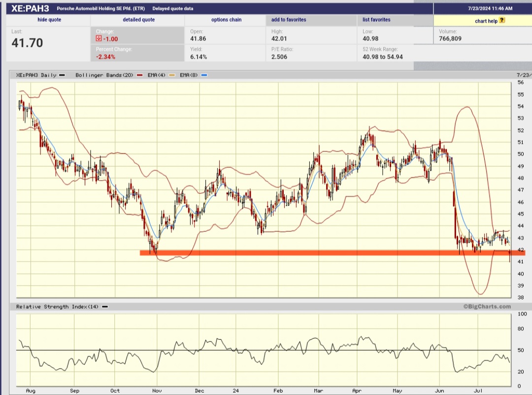Image resolution: width=532 pixels, height=395 pixels.
Task: Select the XE:PAH3 Daily legend marker
Action: point(63,75)
